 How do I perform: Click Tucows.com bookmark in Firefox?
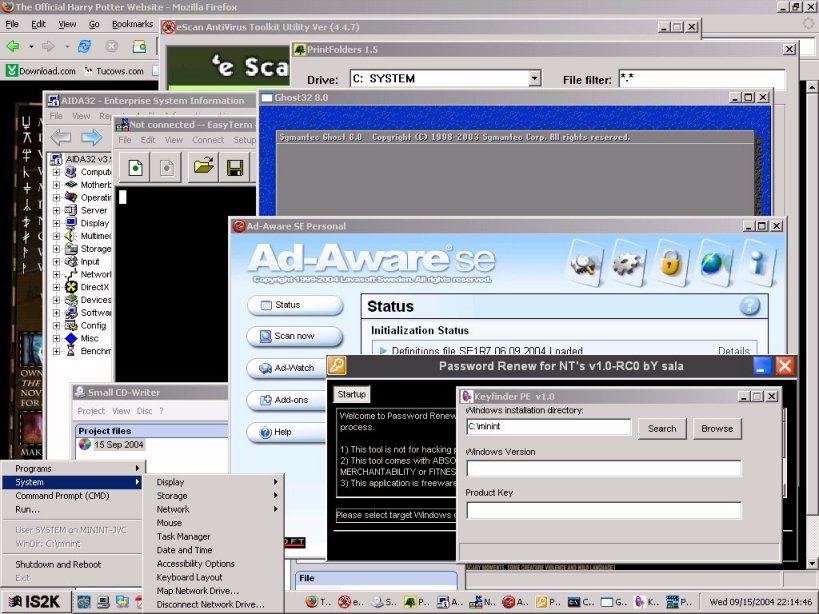(114, 71)
